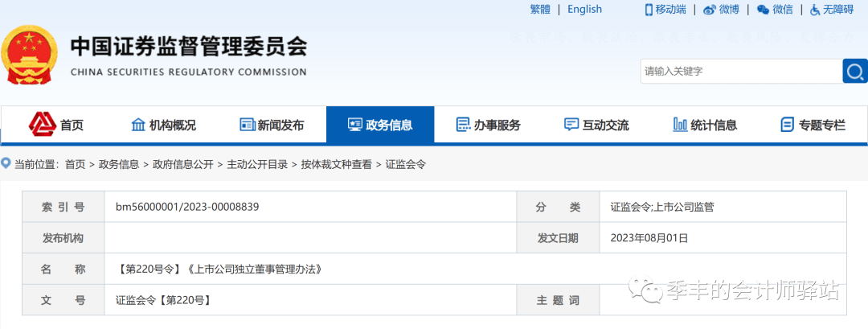868x329 pixels.
Task: Click the location pin icon beside 当前位置
Action: [x=6, y=164]
